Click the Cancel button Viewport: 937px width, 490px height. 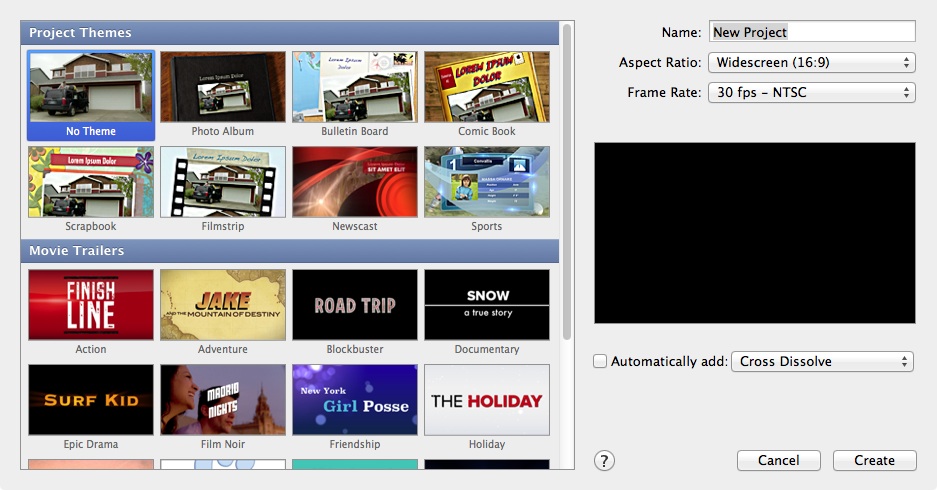[x=779, y=460]
